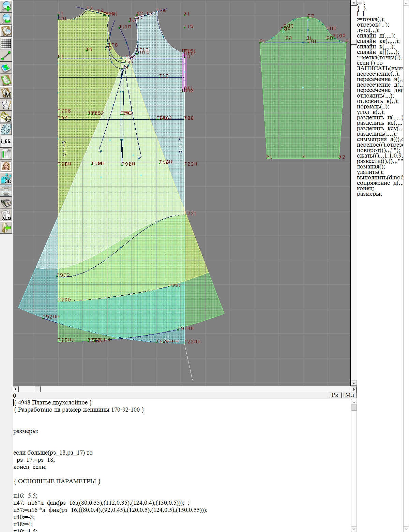Viewport: 409px width, 532px height.
Task: Toggle the grid display icon
Action: (x=6, y=43)
